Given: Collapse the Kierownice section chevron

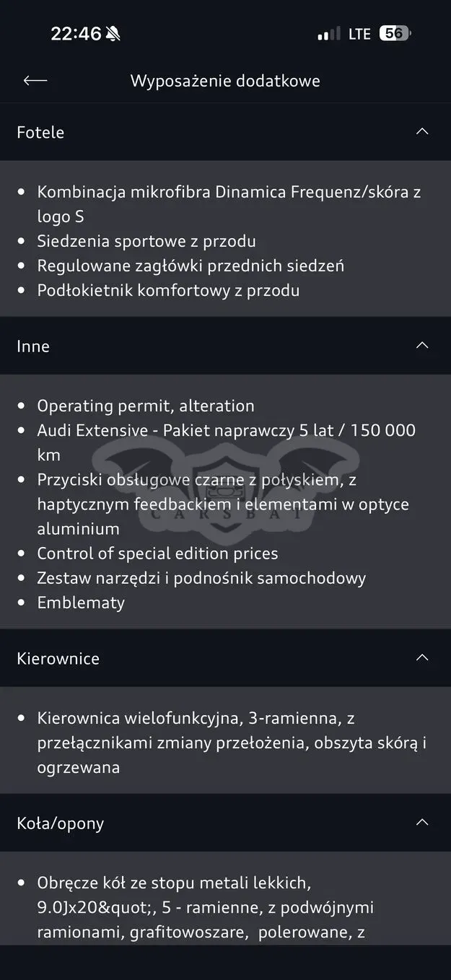Looking at the screenshot, I should point(423,657).
